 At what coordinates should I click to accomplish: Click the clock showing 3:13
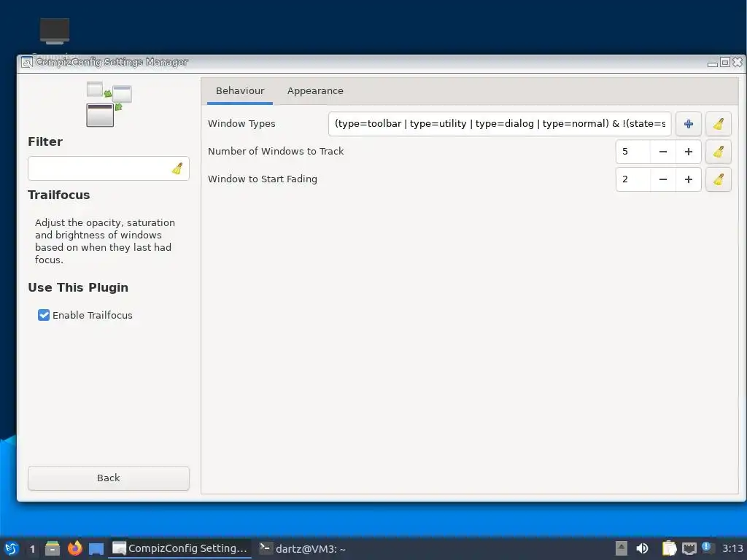coord(732,548)
